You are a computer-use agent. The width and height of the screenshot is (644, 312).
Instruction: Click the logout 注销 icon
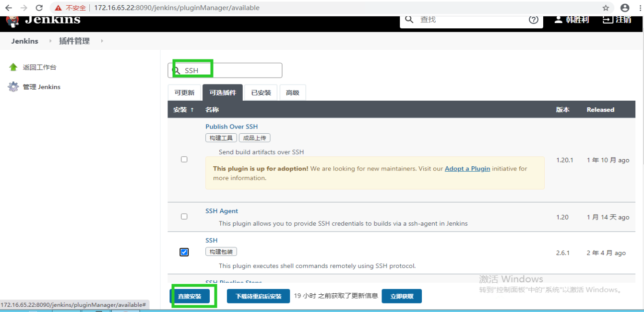[608, 20]
